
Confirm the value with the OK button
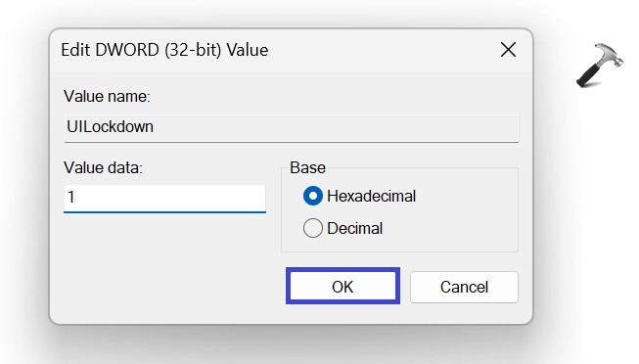[342, 286]
